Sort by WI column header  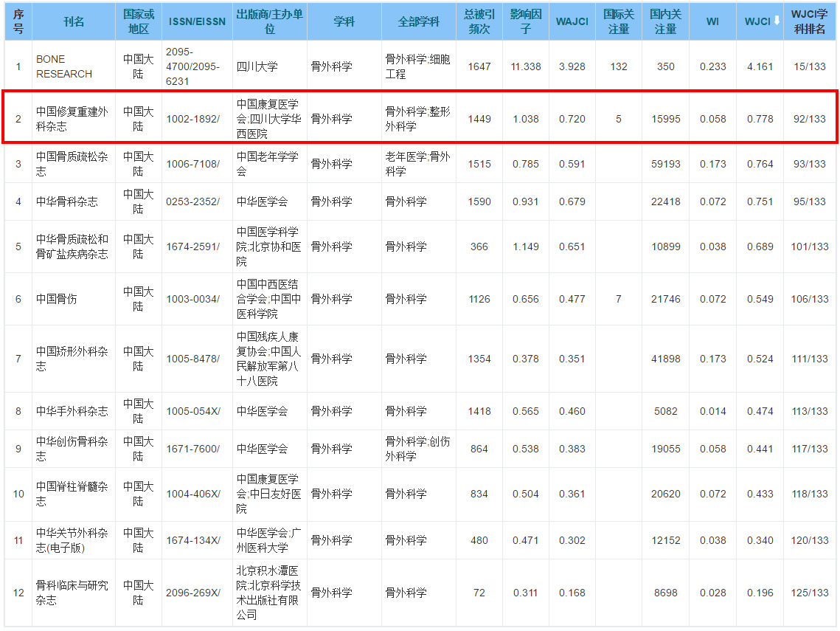(x=712, y=21)
